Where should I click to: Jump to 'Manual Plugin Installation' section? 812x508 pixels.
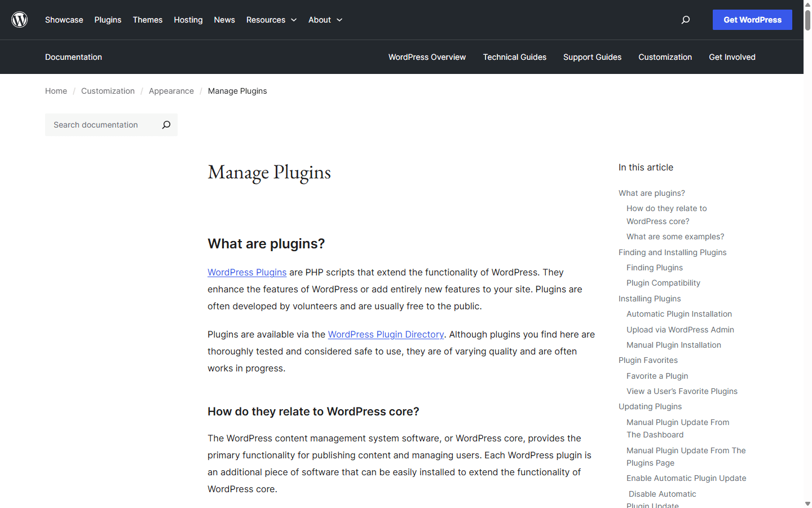coord(674,345)
